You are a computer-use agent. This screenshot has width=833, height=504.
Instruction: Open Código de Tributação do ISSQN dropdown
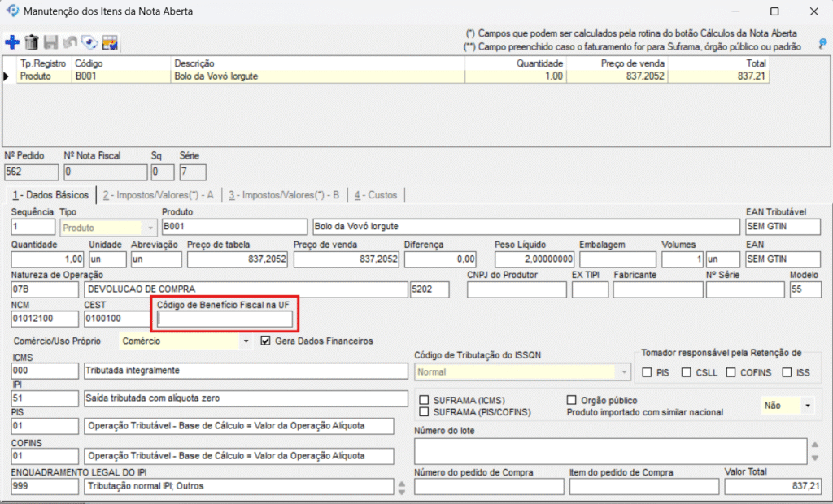pos(625,372)
